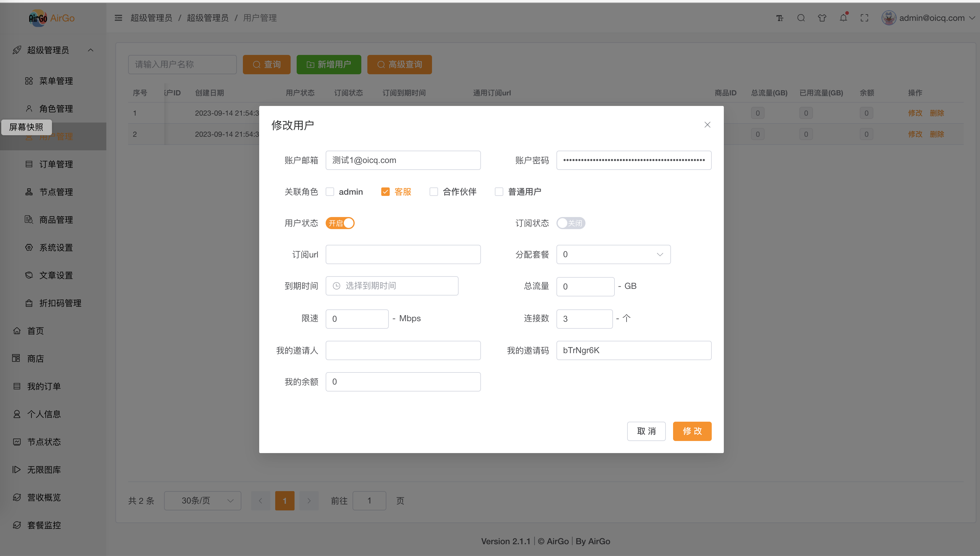
Task: Click the notification bell icon
Action: coord(843,18)
